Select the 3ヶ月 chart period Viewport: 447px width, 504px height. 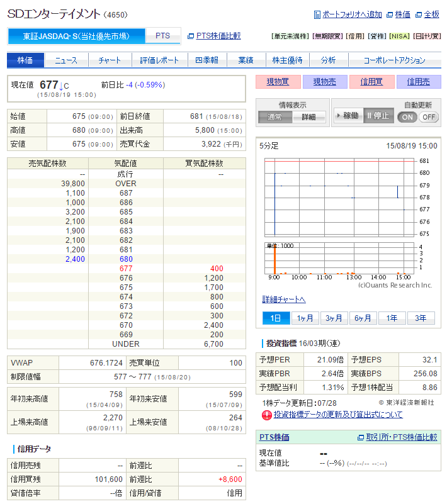pyautogui.click(x=334, y=318)
